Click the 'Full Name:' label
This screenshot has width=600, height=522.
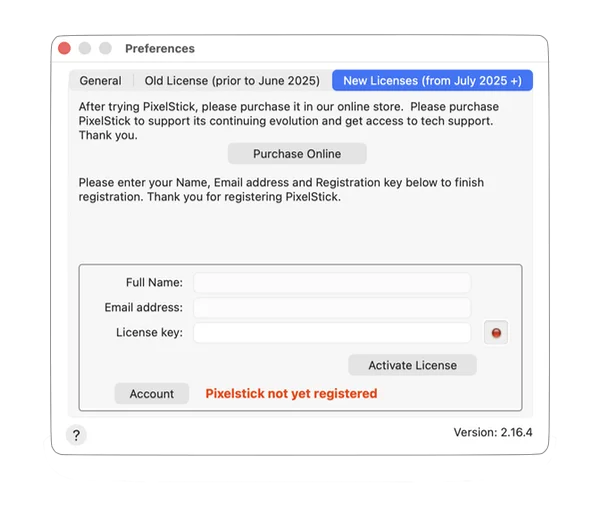pyautogui.click(x=154, y=283)
